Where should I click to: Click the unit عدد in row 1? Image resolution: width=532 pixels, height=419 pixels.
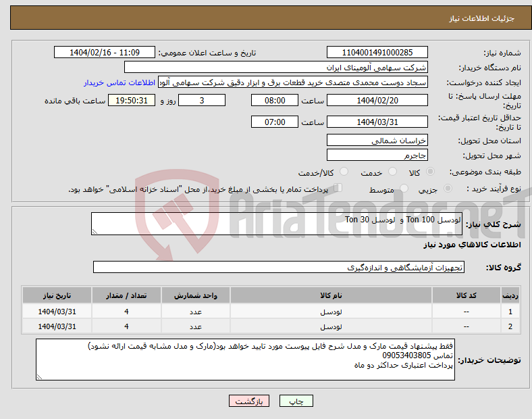[196, 312]
